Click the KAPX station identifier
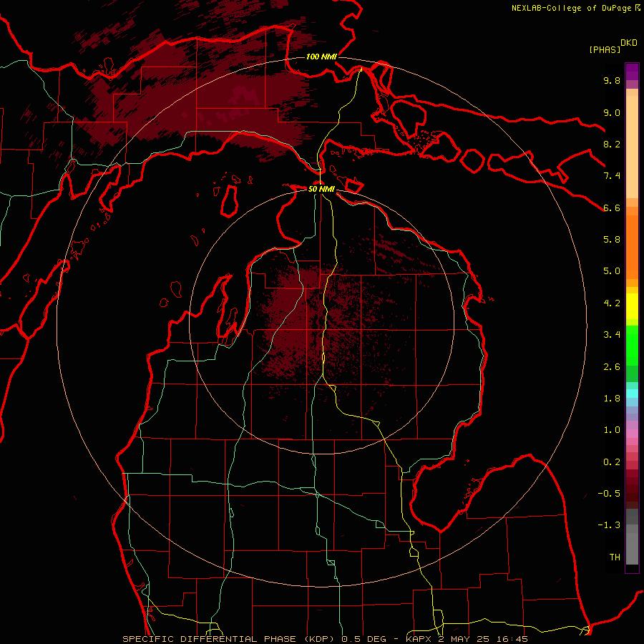 pyautogui.click(x=419, y=639)
